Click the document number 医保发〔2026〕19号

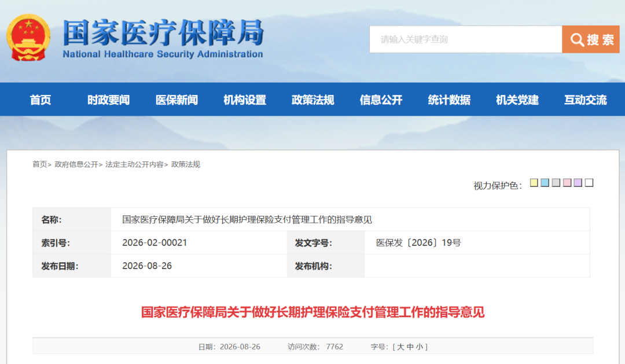click(x=418, y=242)
